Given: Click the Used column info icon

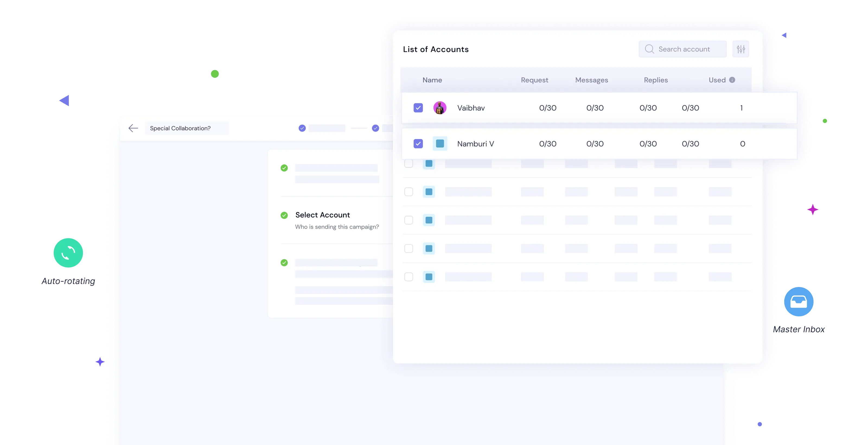Looking at the screenshot, I should [x=732, y=80].
